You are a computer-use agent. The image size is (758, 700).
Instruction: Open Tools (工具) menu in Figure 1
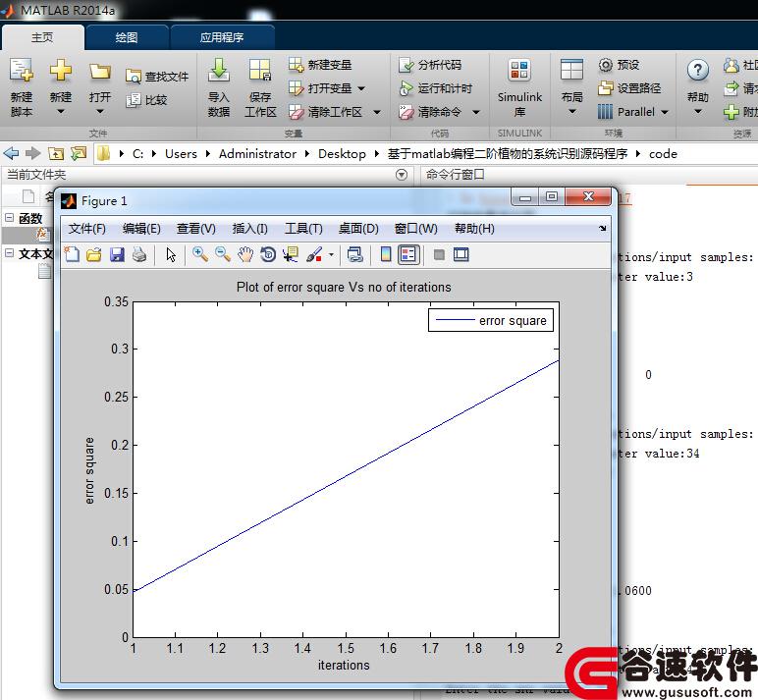[x=303, y=228]
